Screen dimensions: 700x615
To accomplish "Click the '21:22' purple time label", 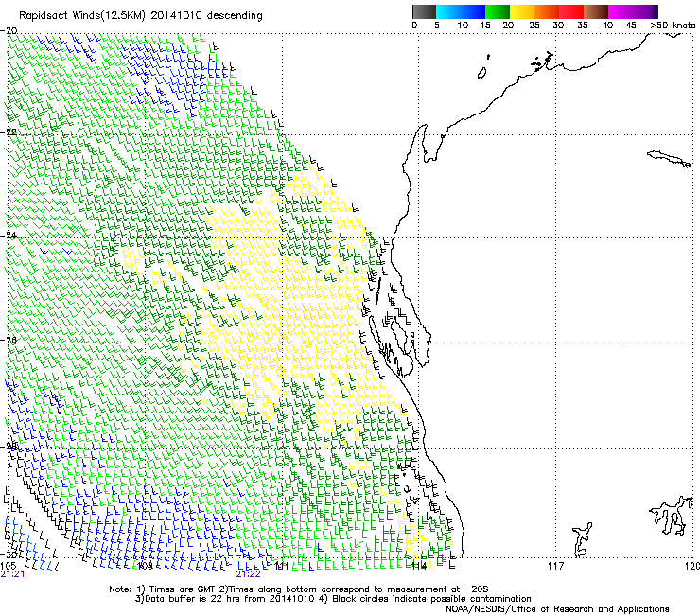I will coord(248,574).
